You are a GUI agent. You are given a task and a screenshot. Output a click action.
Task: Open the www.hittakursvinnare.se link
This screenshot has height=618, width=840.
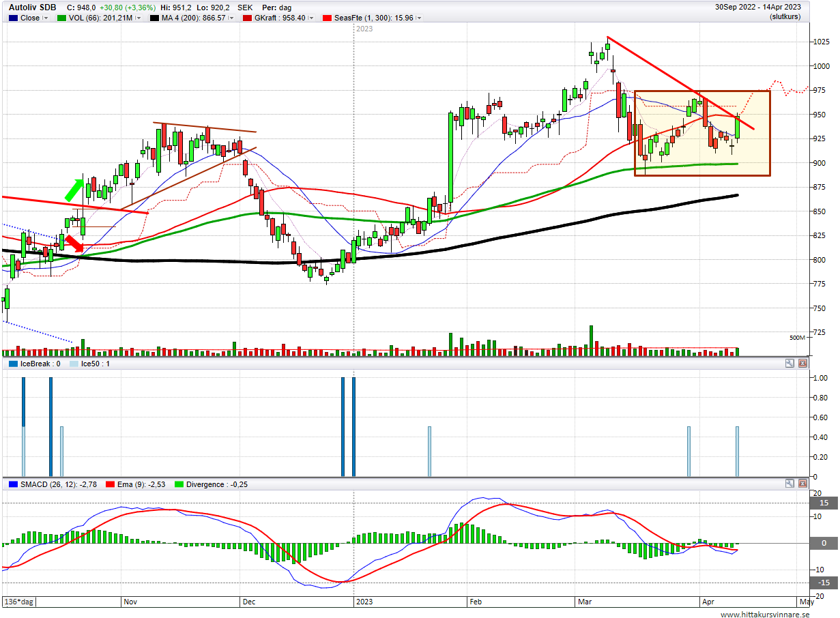click(x=764, y=614)
